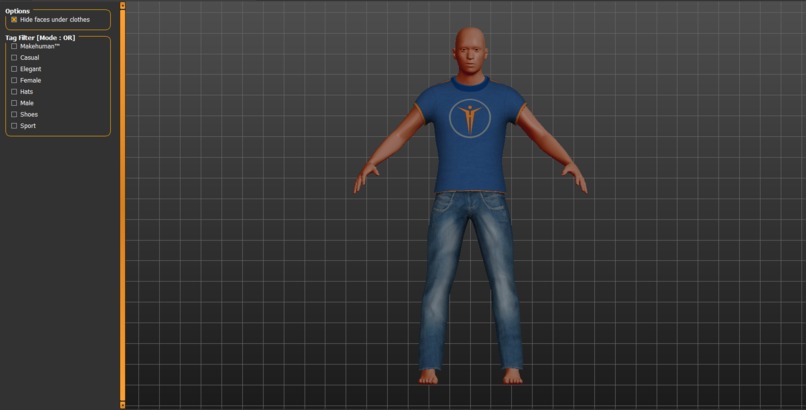This screenshot has height=410, width=806.
Task: Click the Tag Filter [Mode : OR] header
Action: pos(40,38)
